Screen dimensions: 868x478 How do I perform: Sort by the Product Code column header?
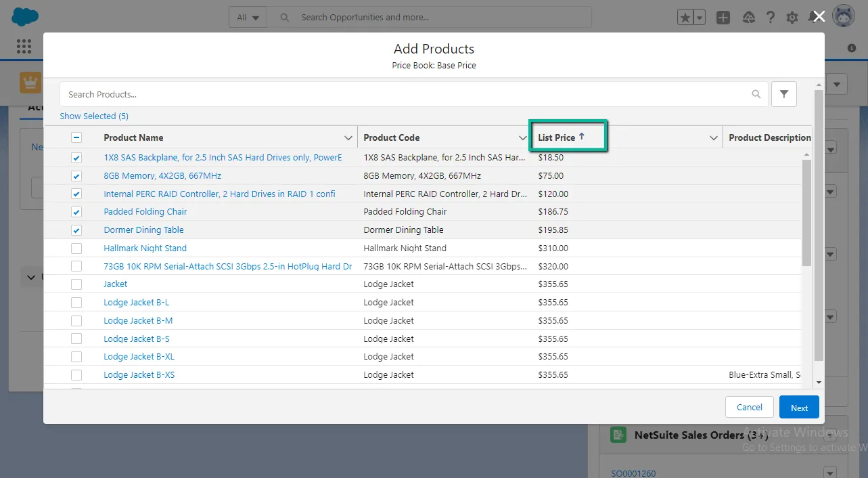[x=392, y=137]
